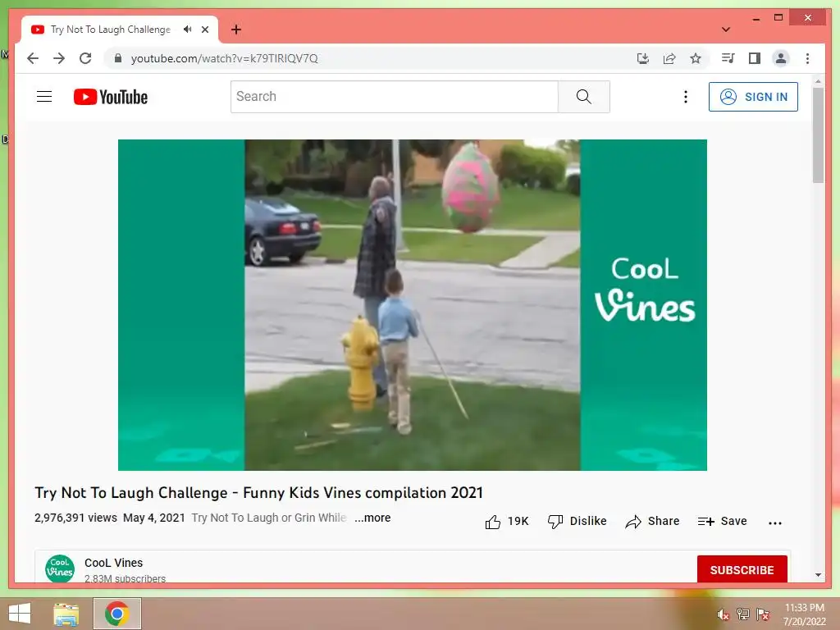840x630 pixels.
Task: Save the video to a playlist
Action: (x=722, y=521)
